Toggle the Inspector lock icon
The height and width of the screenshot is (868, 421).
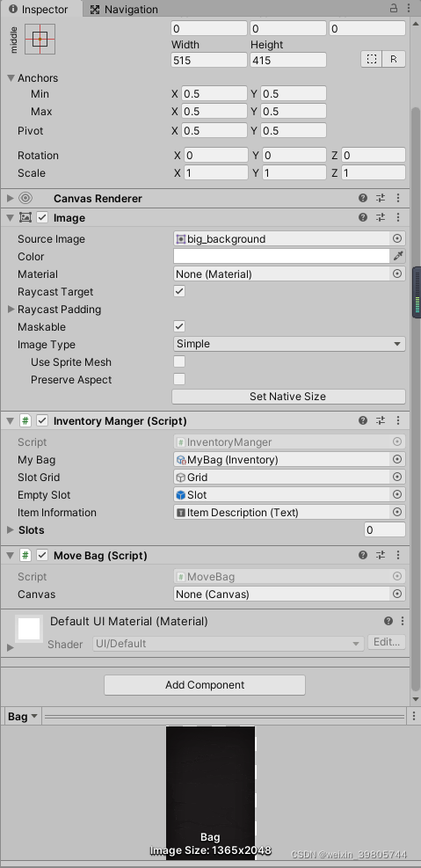click(394, 8)
